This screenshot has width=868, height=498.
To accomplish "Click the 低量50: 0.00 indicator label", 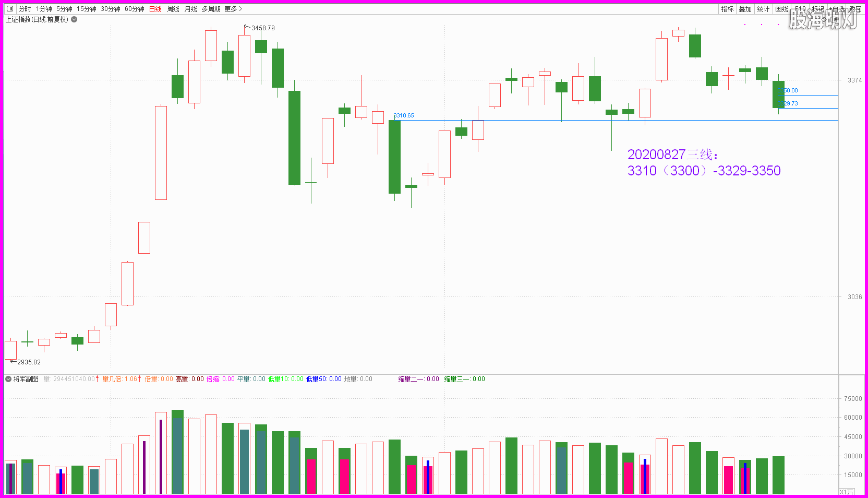I will pos(324,379).
